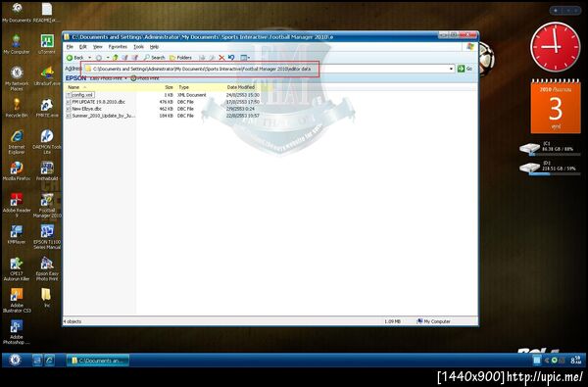Click the Forward navigation button

(99, 58)
